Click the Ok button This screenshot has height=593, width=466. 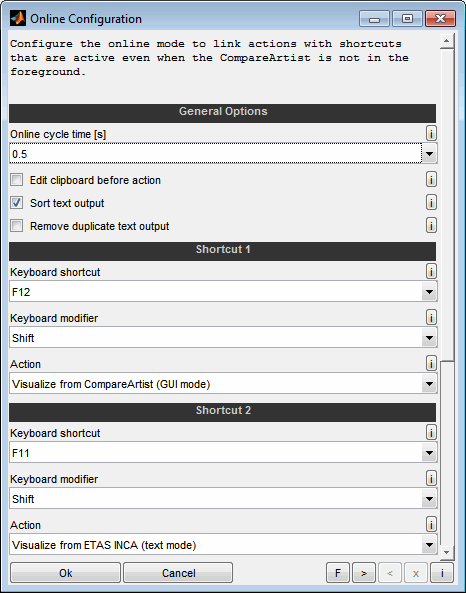(x=65, y=573)
